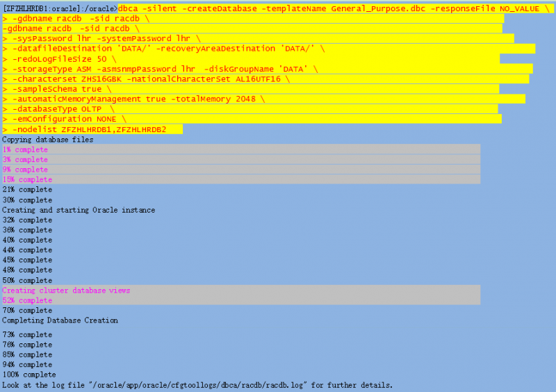Click 'Completing Database Creation' line
This screenshot has width=556, height=392.
tap(60, 320)
